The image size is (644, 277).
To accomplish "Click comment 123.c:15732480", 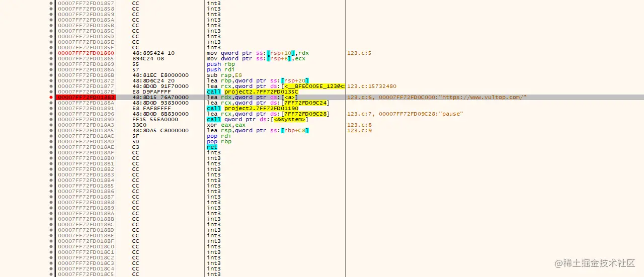I will [372, 86].
